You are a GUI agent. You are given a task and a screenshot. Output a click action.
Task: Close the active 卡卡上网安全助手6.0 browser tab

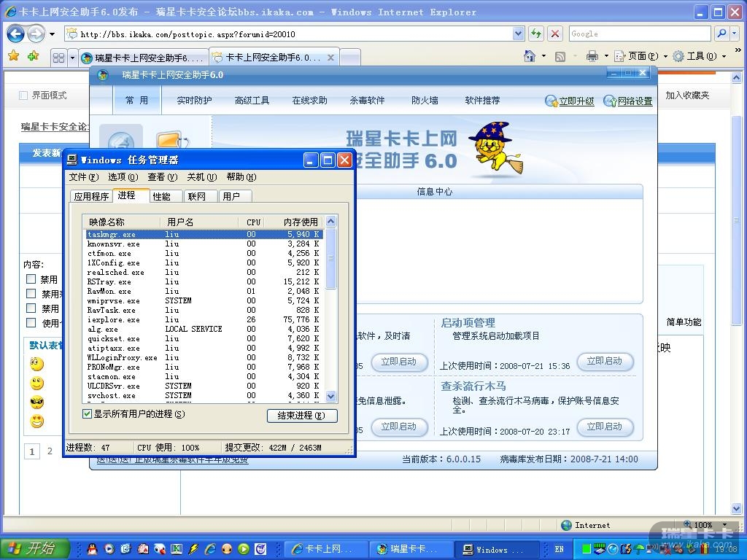330,58
